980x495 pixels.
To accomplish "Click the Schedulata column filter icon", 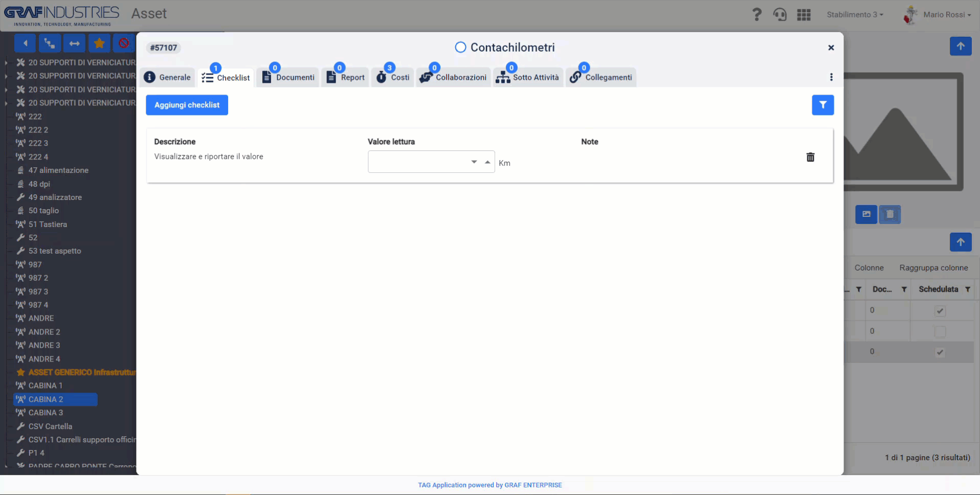I will pyautogui.click(x=968, y=289).
